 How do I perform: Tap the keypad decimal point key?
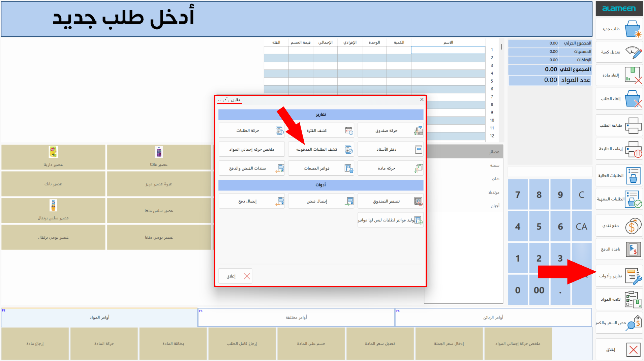point(560,290)
